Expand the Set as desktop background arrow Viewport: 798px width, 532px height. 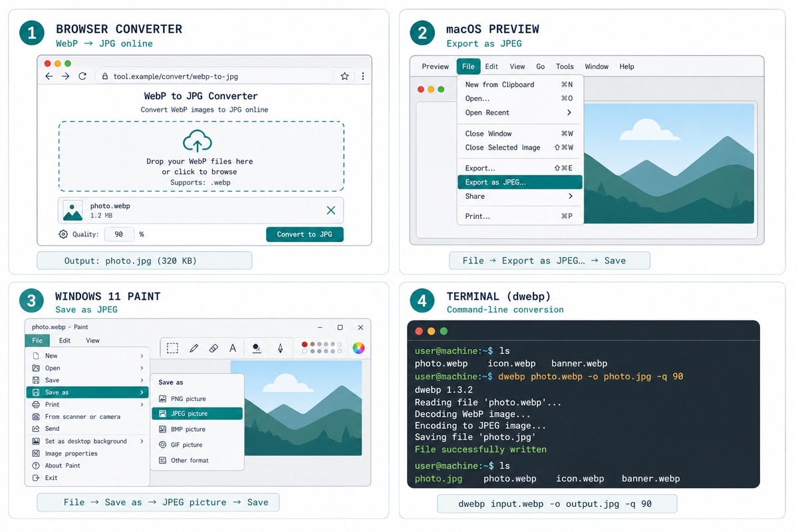[x=142, y=441]
